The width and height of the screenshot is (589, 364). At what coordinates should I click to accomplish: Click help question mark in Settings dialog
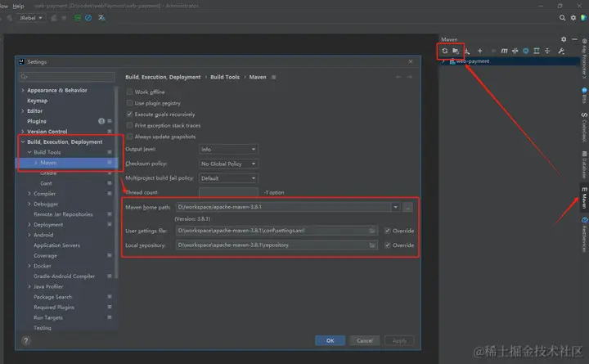tap(26, 340)
